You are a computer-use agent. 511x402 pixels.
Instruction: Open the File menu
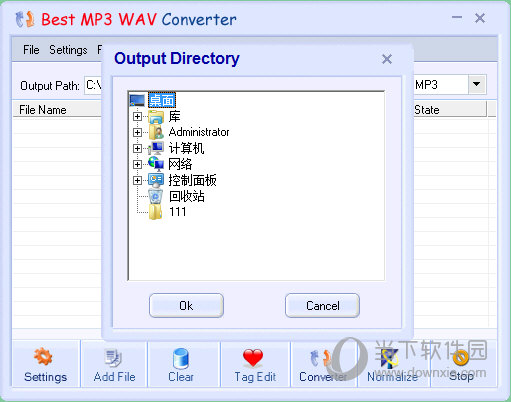click(31, 50)
